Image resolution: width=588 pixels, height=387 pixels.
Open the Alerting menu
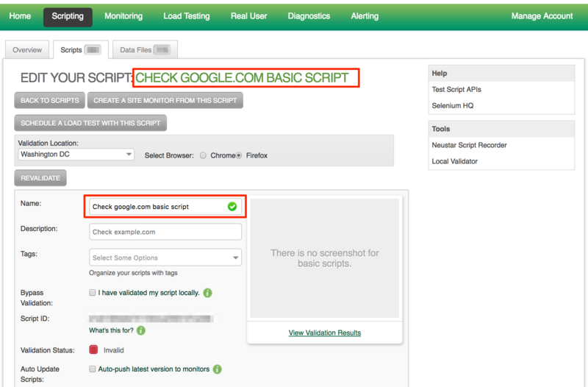[x=365, y=16]
